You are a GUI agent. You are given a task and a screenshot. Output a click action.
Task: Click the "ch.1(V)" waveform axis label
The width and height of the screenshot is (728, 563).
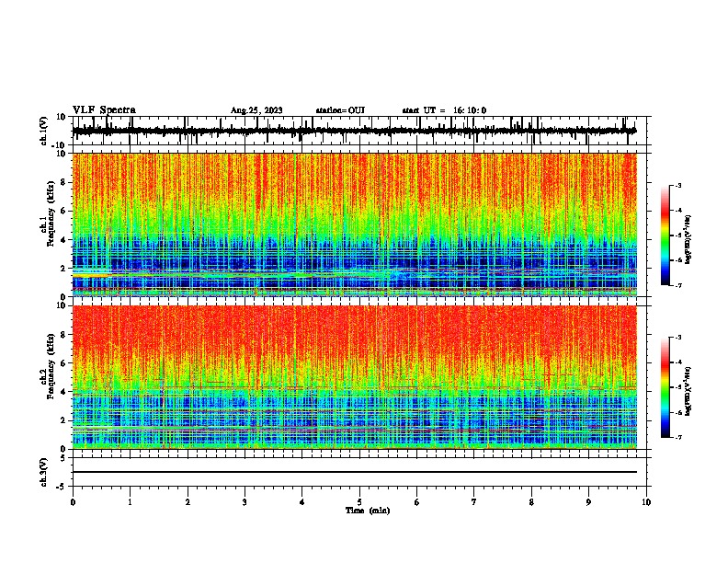[x=44, y=131]
